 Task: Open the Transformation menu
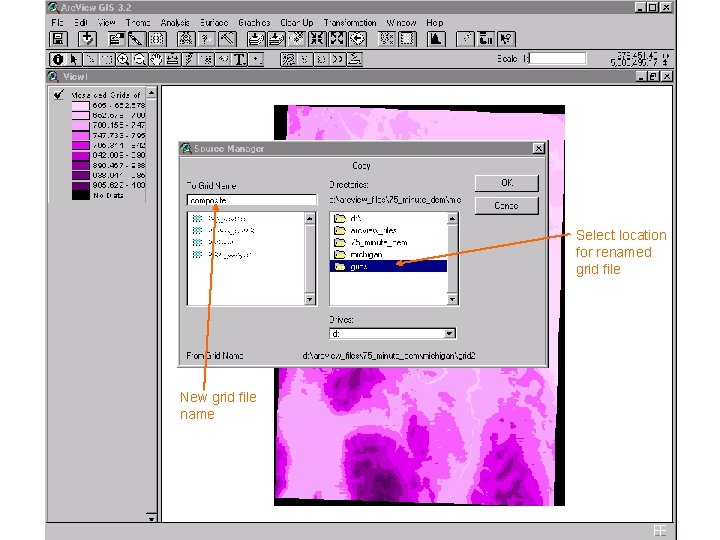350,22
